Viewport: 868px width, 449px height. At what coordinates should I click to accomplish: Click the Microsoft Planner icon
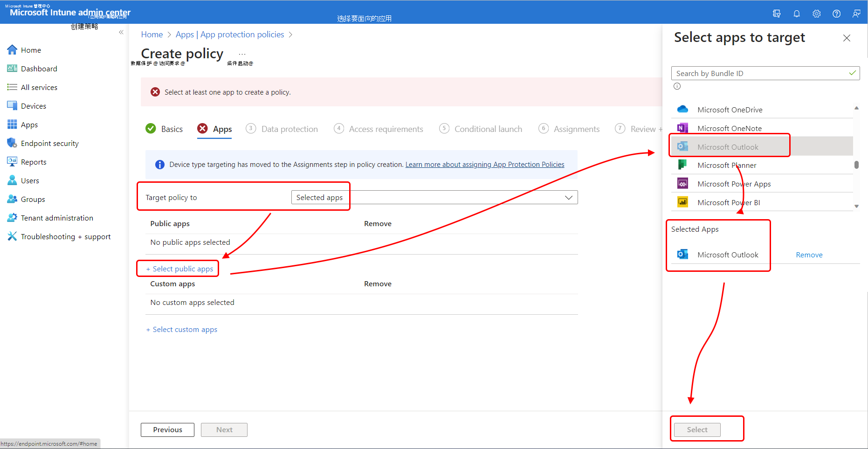[x=682, y=165]
